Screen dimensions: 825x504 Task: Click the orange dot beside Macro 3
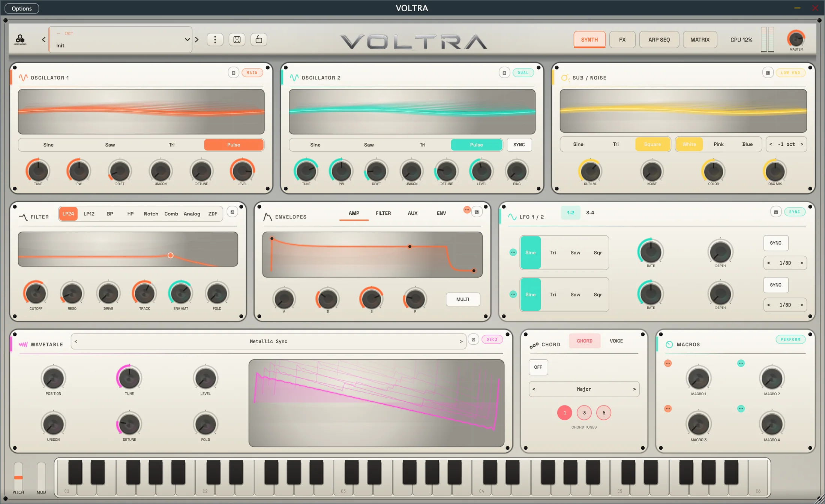pos(668,408)
